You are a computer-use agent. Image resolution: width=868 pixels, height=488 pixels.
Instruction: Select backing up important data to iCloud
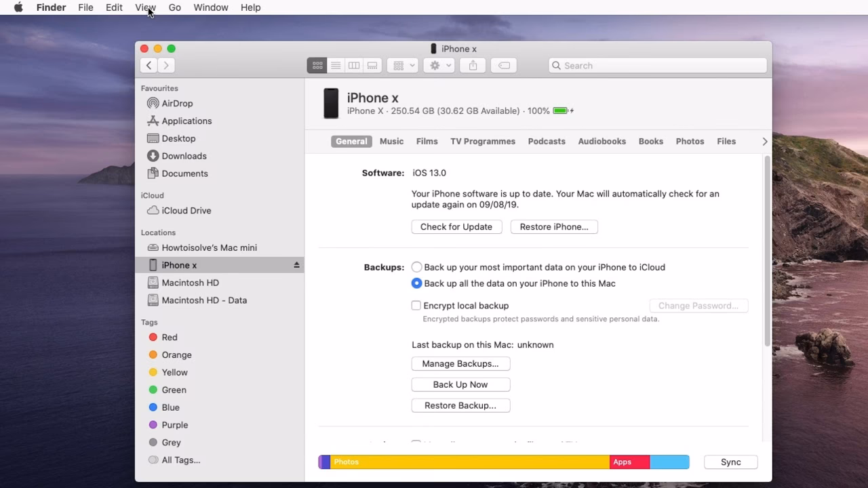(x=416, y=267)
